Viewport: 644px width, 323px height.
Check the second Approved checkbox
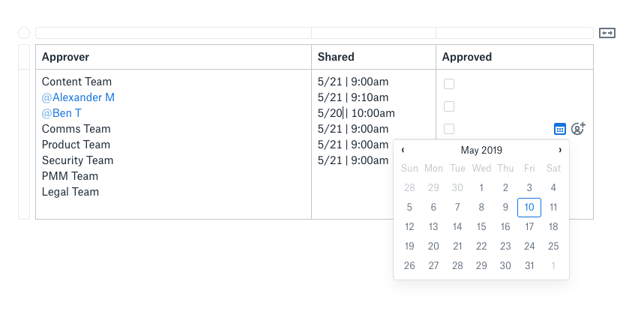click(x=449, y=106)
